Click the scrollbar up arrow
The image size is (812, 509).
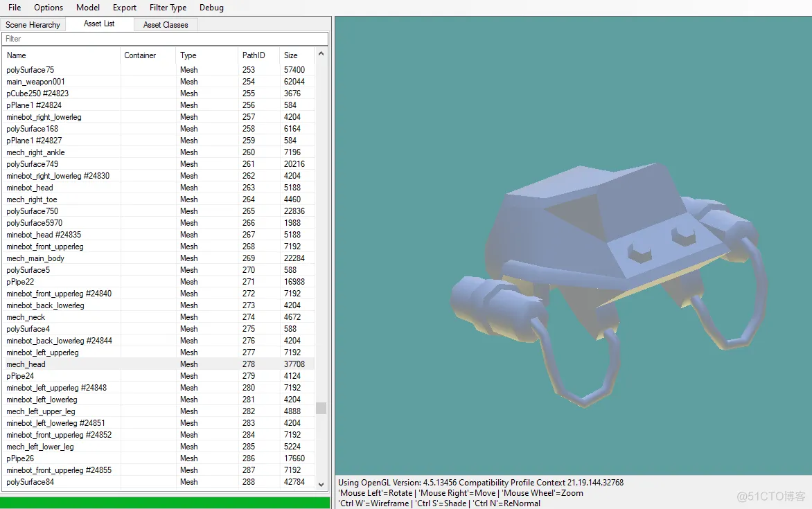321,54
